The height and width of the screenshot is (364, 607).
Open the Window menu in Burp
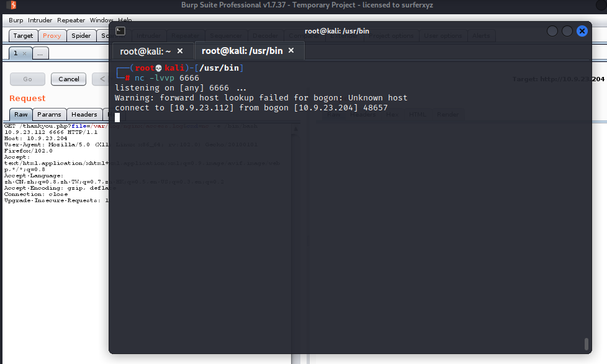[101, 20]
